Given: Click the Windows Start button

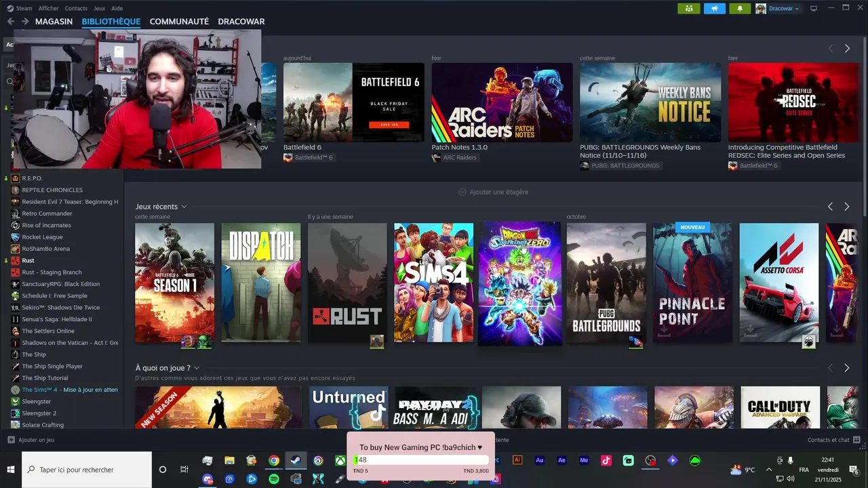Looking at the screenshot, I should [11, 469].
